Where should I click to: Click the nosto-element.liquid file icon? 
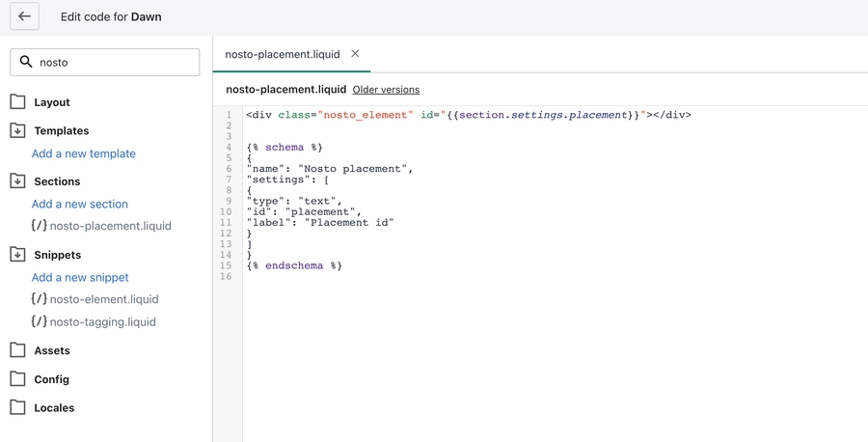point(39,299)
